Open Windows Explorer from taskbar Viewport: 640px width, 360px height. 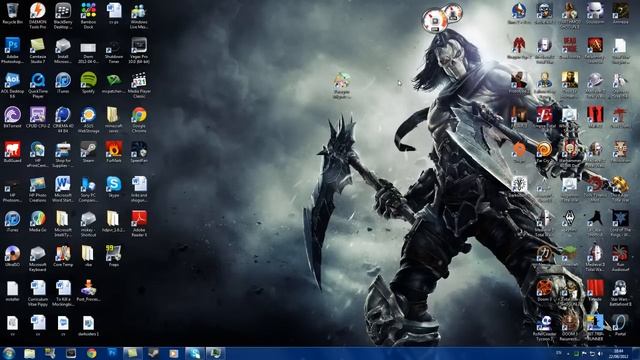[29, 353]
